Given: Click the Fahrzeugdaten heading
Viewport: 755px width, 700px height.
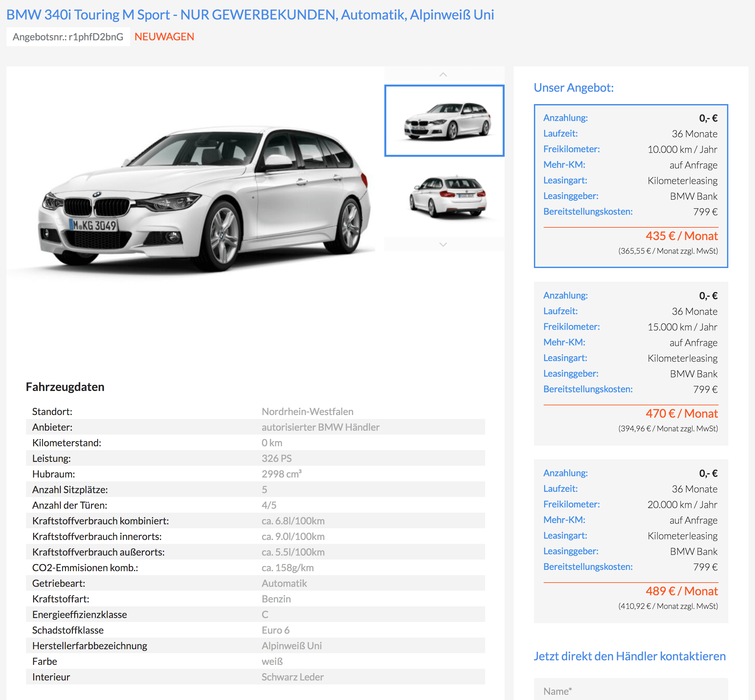Looking at the screenshot, I should tap(65, 387).
